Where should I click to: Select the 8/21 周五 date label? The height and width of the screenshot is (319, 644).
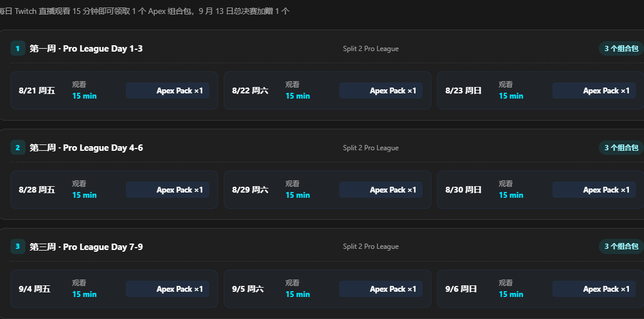click(37, 90)
